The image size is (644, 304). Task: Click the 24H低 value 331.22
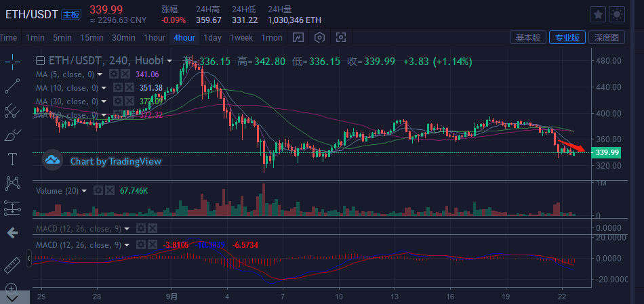point(245,20)
